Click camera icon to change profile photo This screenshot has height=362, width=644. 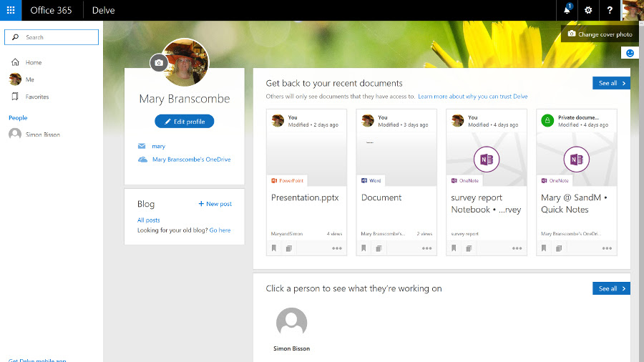[159, 63]
